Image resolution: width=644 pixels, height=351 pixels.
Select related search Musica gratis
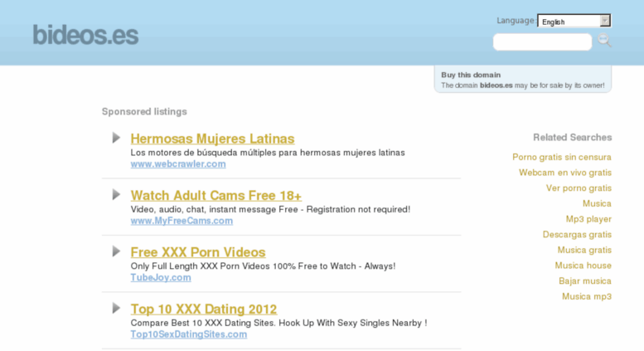[584, 250]
